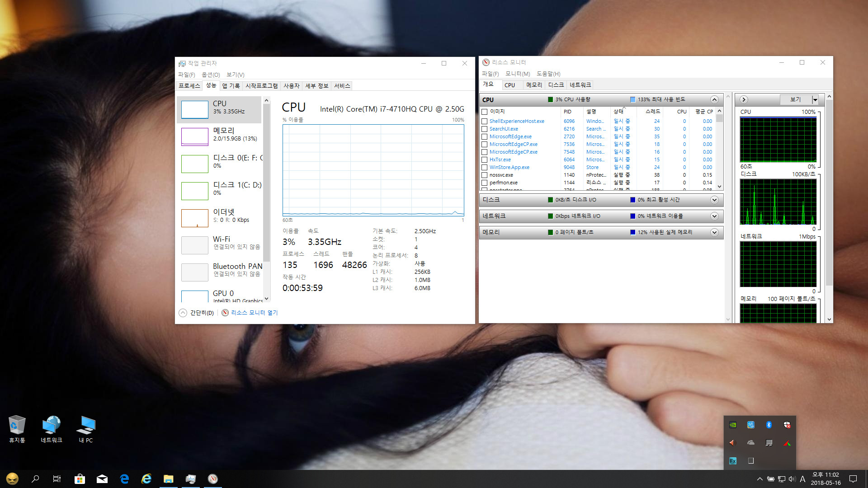Switch to Resource Monitor taskbar icon
Screen dimensions: 868x488
213,479
